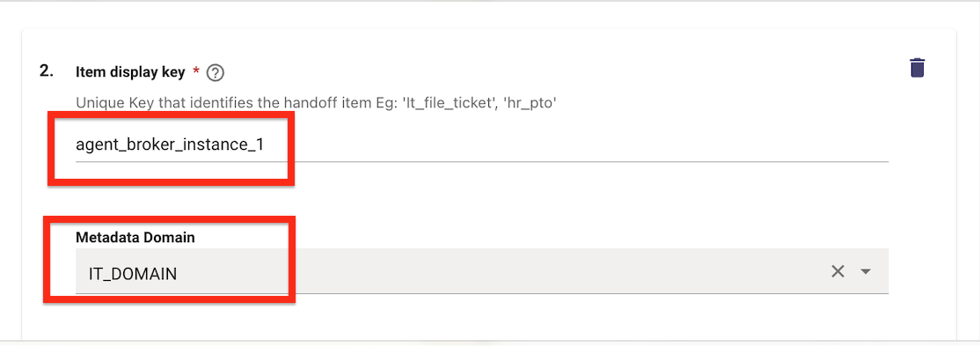Click the item number 2. marker
This screenshot has width=980, height=347.
pyautogui.click(x=47, y=70)
